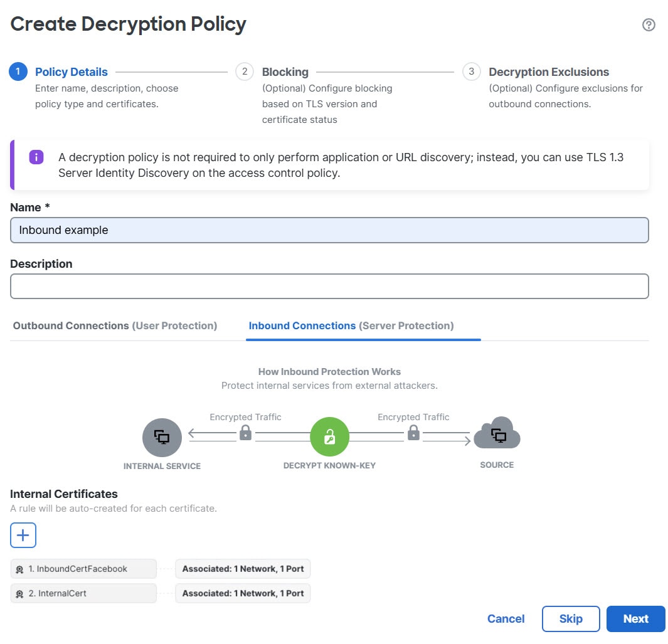Image resolution: width=668 pixels, height=644 pixels.
Task: Add an internal certificate with plus button
Action: tap(23, 535)
